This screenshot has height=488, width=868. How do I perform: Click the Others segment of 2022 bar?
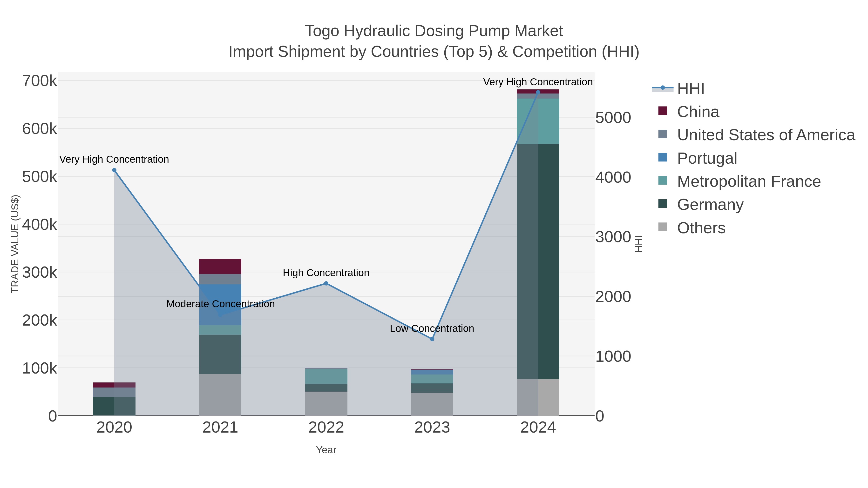pyautogui.click(x=326, y=403)
